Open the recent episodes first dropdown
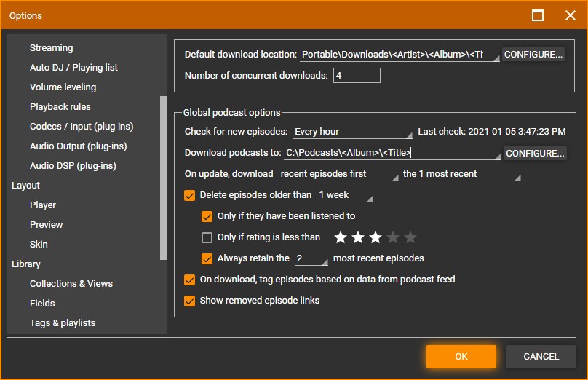Screen dimensions: 588x380 [338, 174]
